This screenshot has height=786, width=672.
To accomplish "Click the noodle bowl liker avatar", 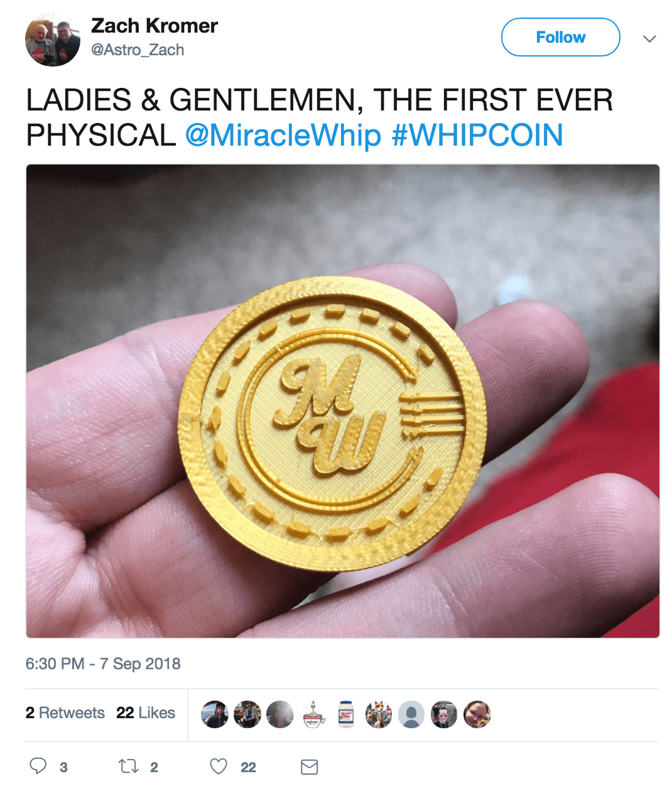I will coord(313,714).
